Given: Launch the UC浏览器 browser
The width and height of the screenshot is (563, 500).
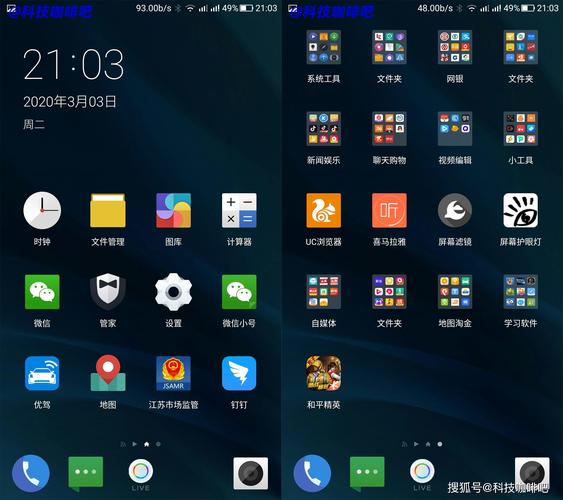Looking at the screenshot, I should 324,210.
